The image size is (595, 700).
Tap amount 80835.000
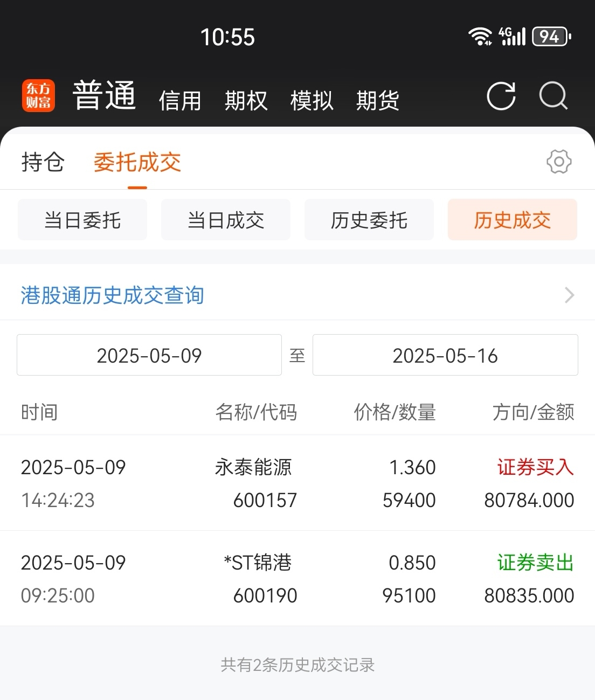[529, 596]
